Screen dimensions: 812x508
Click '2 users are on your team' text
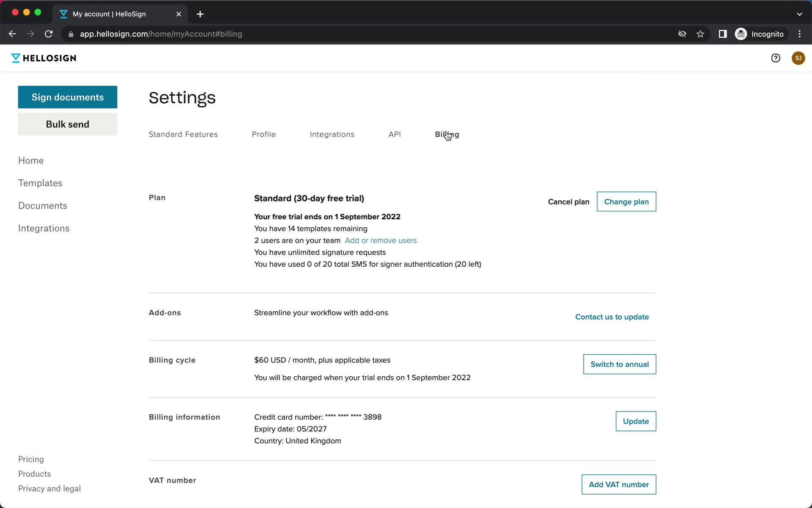[x=297, y=240]
